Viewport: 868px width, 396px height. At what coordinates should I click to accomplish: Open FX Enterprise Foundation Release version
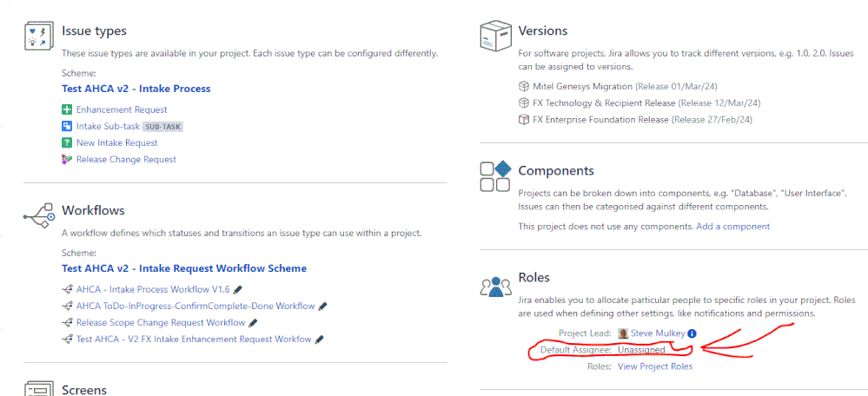pos(600,120)
